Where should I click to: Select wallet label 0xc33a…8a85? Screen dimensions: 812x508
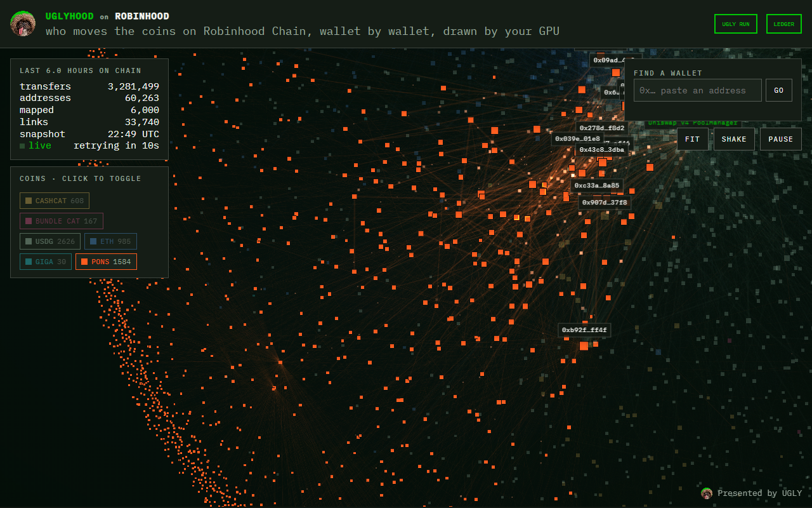[597, 186]
